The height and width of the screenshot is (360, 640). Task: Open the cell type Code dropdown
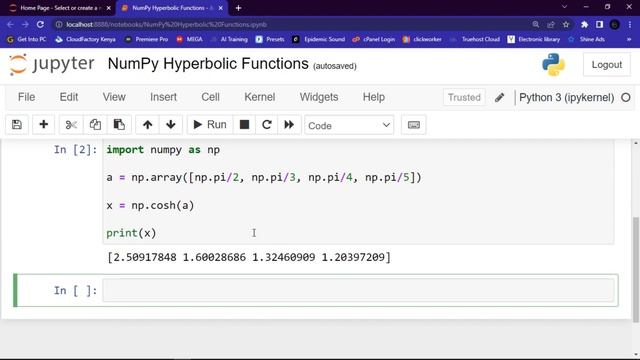coord(349,125)
